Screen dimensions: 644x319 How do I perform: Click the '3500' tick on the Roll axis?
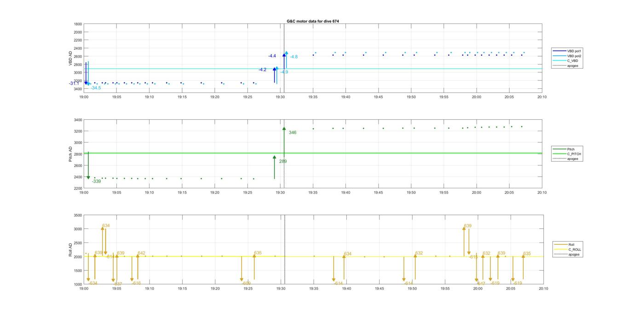click(x=78, y=215)
